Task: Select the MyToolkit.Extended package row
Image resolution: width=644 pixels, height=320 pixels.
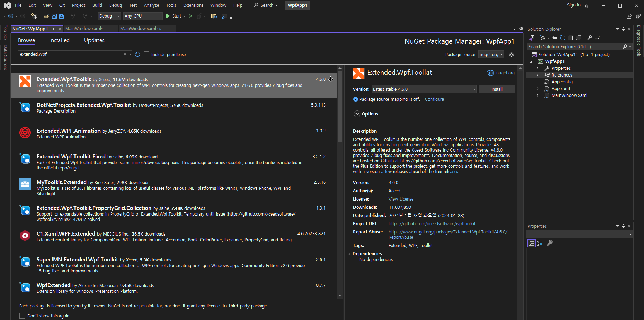Action: (174, 188)
